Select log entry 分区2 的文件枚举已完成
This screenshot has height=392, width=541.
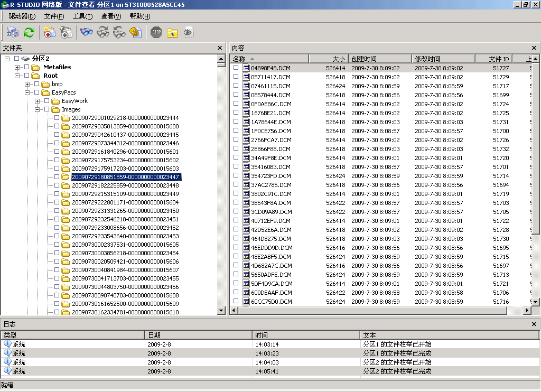(397, 371)
